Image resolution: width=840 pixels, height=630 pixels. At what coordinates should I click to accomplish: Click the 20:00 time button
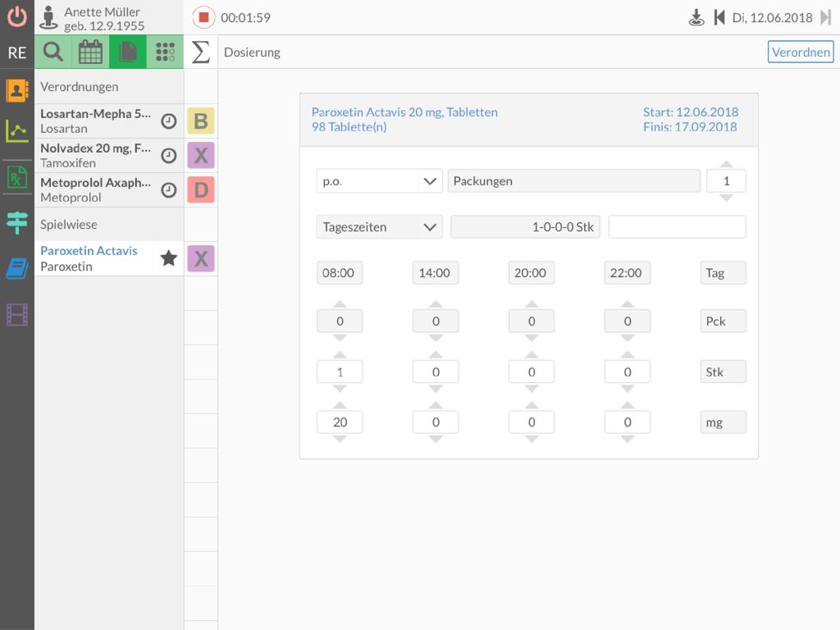pyautogui.click(x=532, y=272)
